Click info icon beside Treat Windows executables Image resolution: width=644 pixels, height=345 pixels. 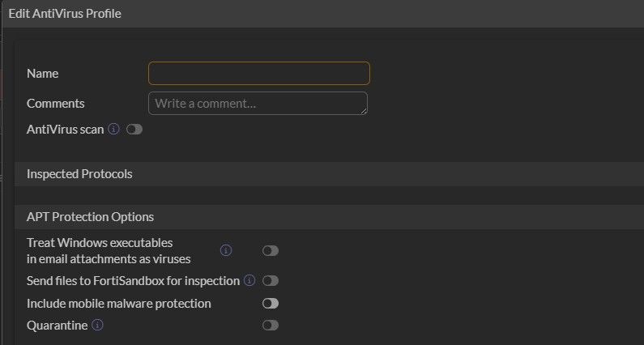pyautogui.click(x=226, y=250)
